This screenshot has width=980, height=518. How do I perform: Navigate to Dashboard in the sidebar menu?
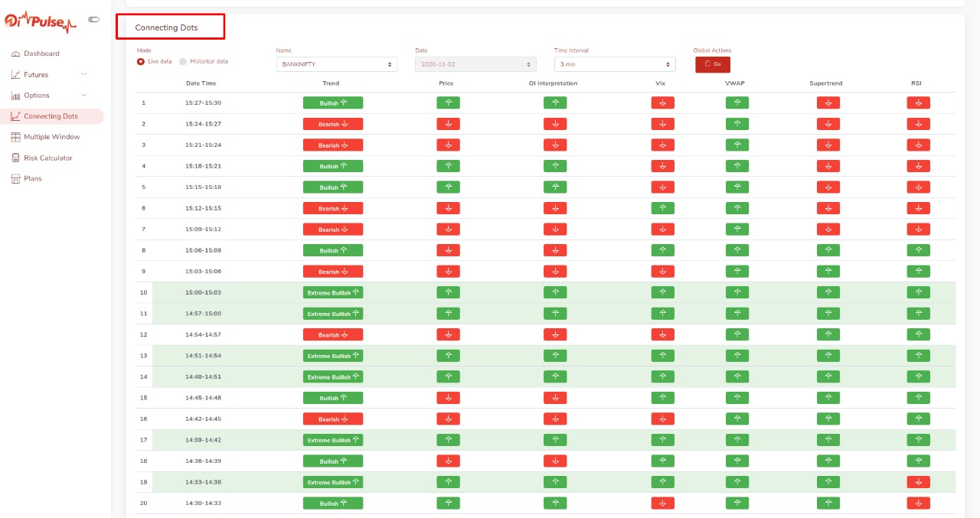click(42, 54)
